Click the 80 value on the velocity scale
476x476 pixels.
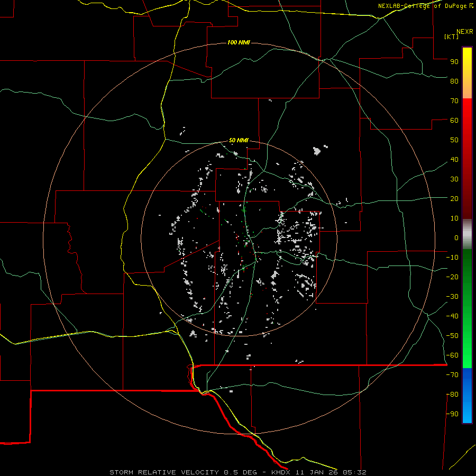[454, 81]
